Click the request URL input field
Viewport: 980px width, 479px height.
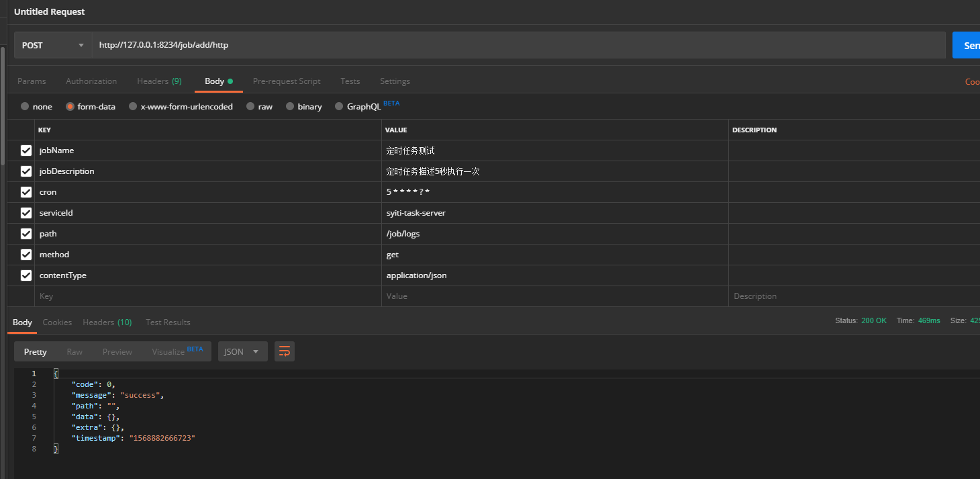coord(403,45)
